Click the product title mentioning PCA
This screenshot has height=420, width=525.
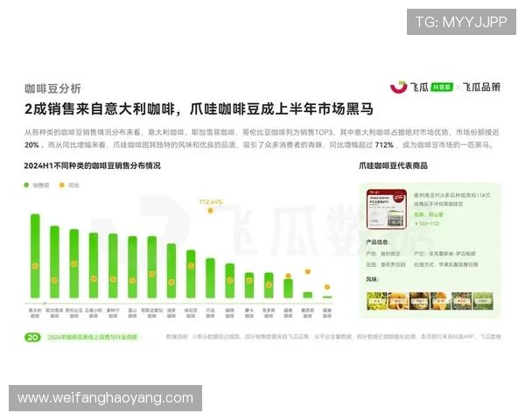[x=452, y=199]
